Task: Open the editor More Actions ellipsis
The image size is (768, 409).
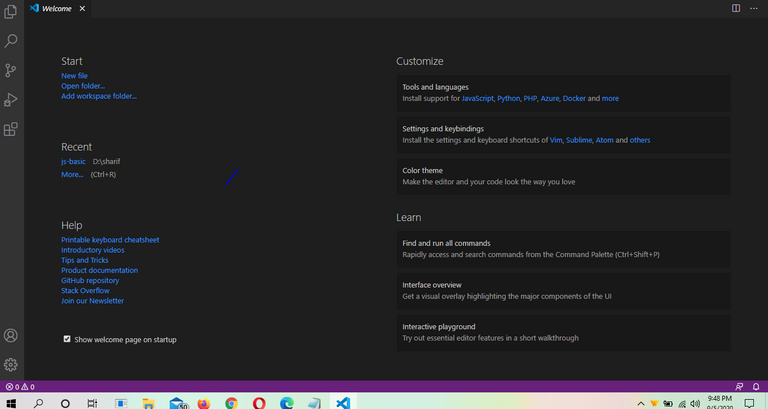Action: pos(754,8)
